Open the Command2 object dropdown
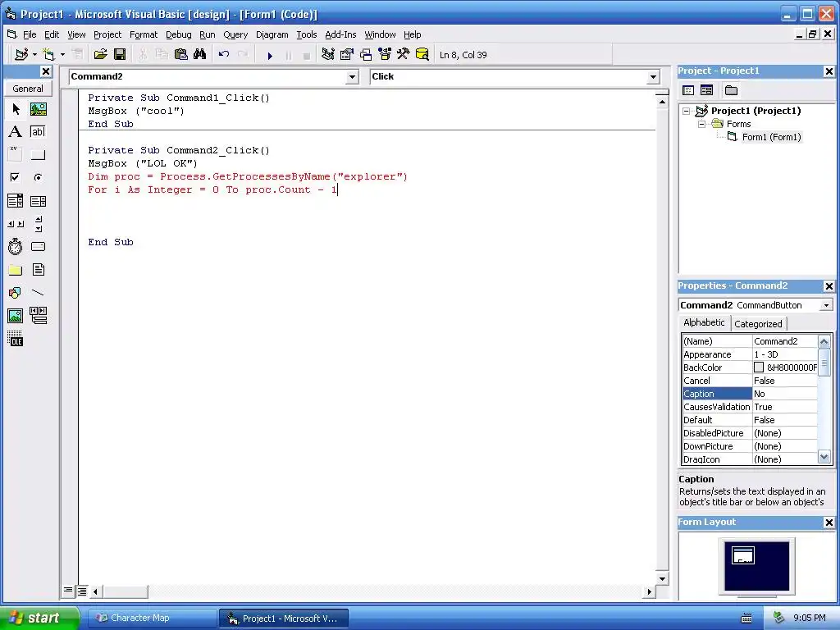840x630 pixels. click(x=352, y=76)
